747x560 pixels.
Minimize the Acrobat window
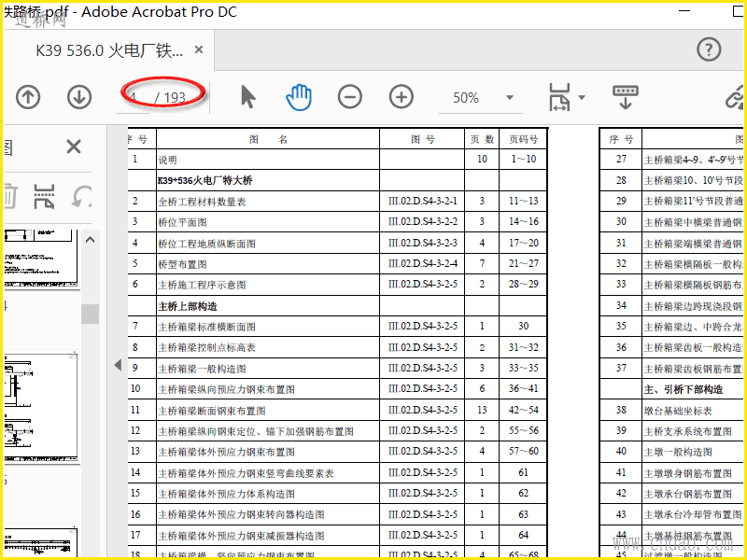tap(684, 10)
